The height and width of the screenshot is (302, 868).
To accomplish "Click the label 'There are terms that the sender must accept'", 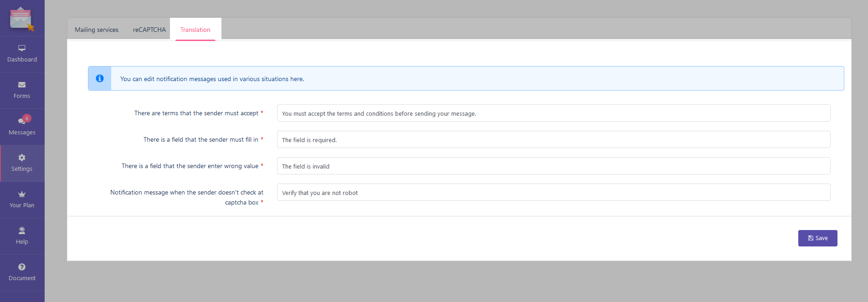I will (x=196, y=113).
